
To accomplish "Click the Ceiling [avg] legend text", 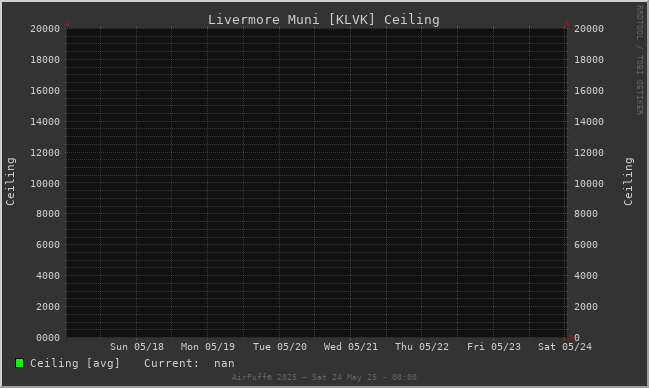I will click(x=75, y=363).
